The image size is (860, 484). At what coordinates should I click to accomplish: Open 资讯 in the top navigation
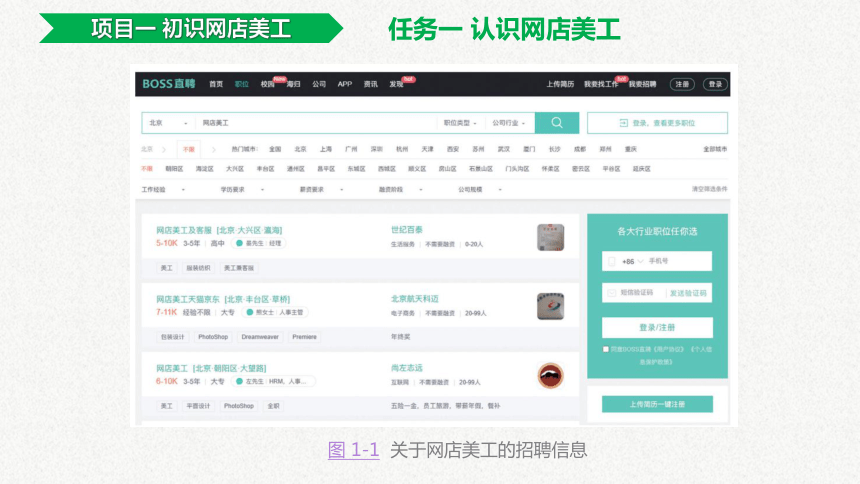tap(371, 84)
